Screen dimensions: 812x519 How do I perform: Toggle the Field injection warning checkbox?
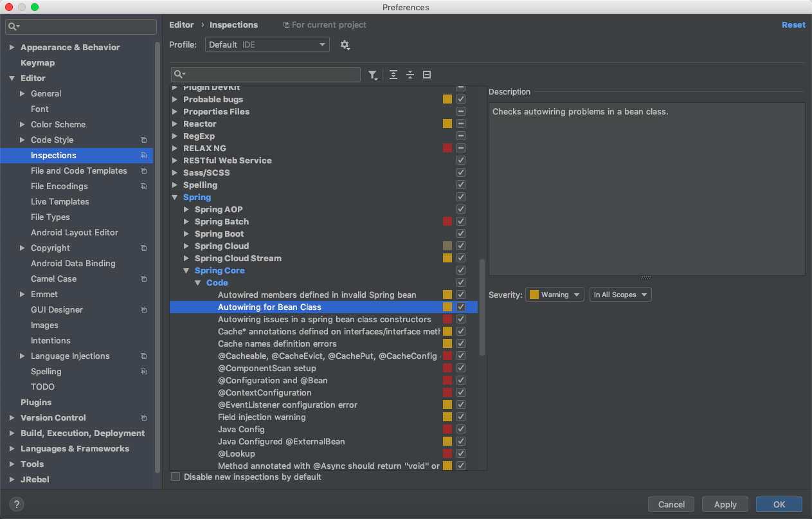point(461,417)
